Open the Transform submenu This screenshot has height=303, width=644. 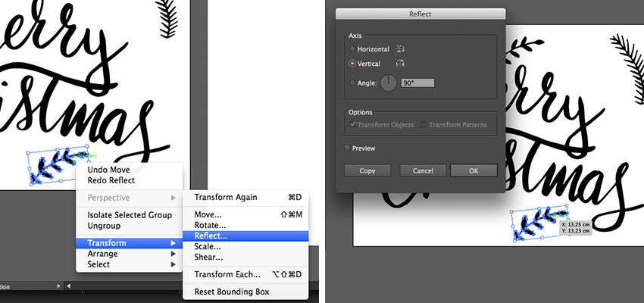[129, 243]
